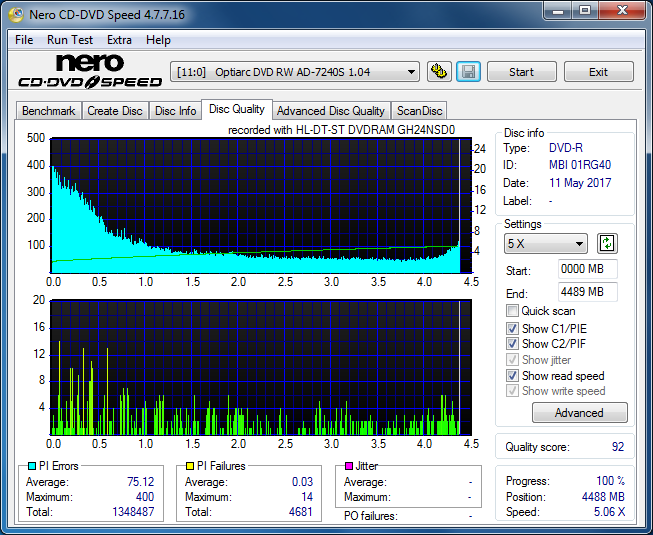This screenshot has height=535, width=653.
Task: Click PI Errors average 75.12
Action: tap(140, 482)
